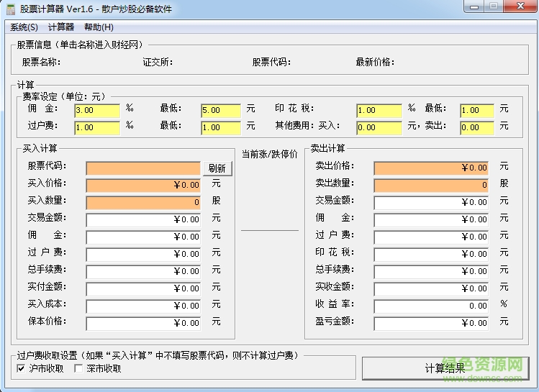Click the 买入数量 input field

click(x=143, y=203)
